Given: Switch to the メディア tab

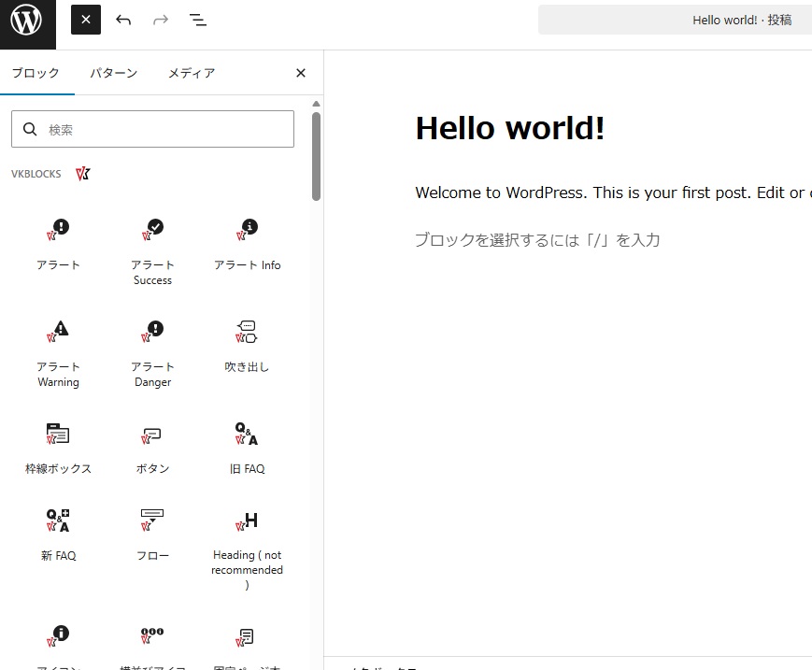Looking at the screenshot, I should coord(192,73).
